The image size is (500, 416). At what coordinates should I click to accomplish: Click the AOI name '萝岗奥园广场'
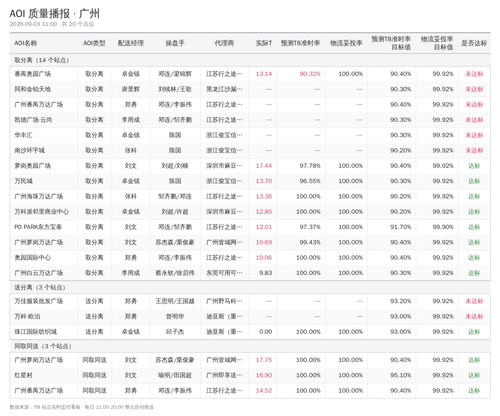click(x=32, y=166)
